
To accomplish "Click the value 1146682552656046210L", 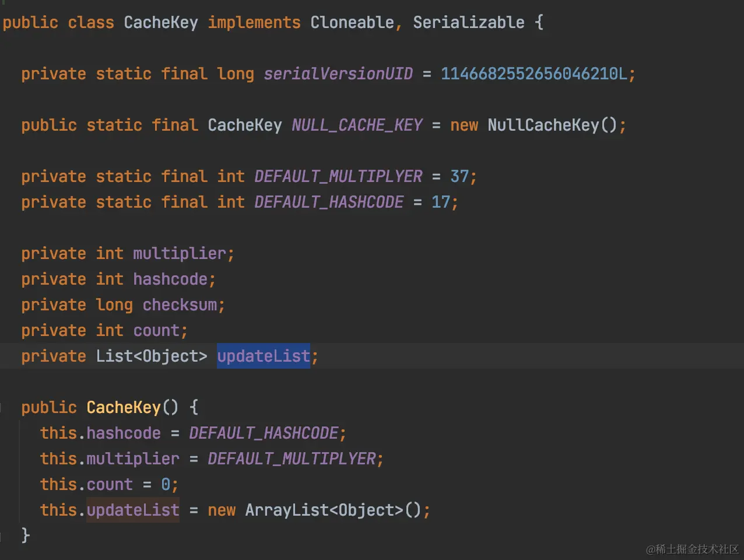I will tap(534, 74).
